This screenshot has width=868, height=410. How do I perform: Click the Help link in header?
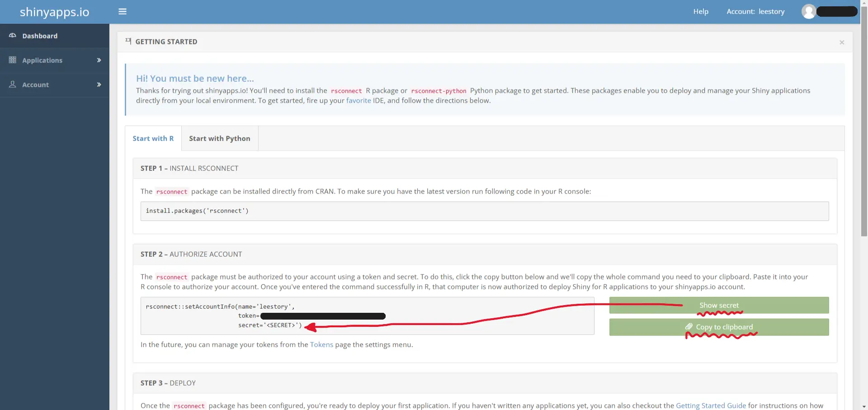pyautogui.click(x=701, y=12)
